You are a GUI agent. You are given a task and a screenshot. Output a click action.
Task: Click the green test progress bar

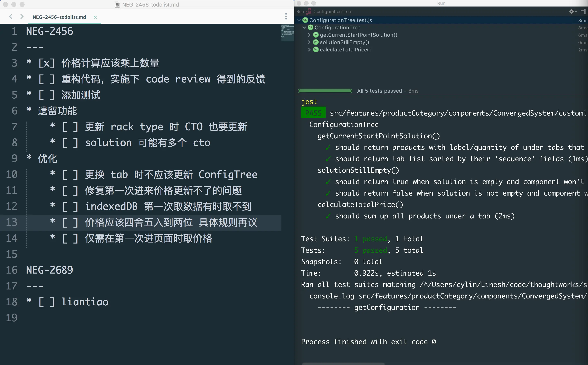(325, 91)
